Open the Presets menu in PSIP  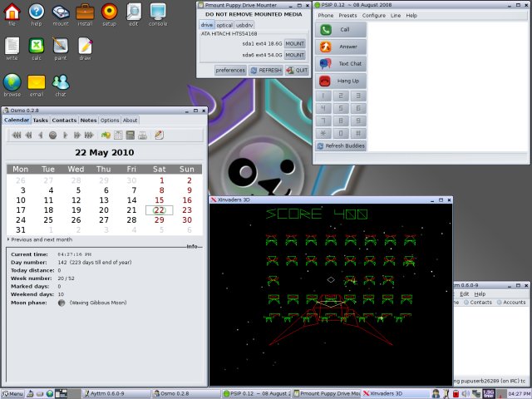(x=347, y=16)
